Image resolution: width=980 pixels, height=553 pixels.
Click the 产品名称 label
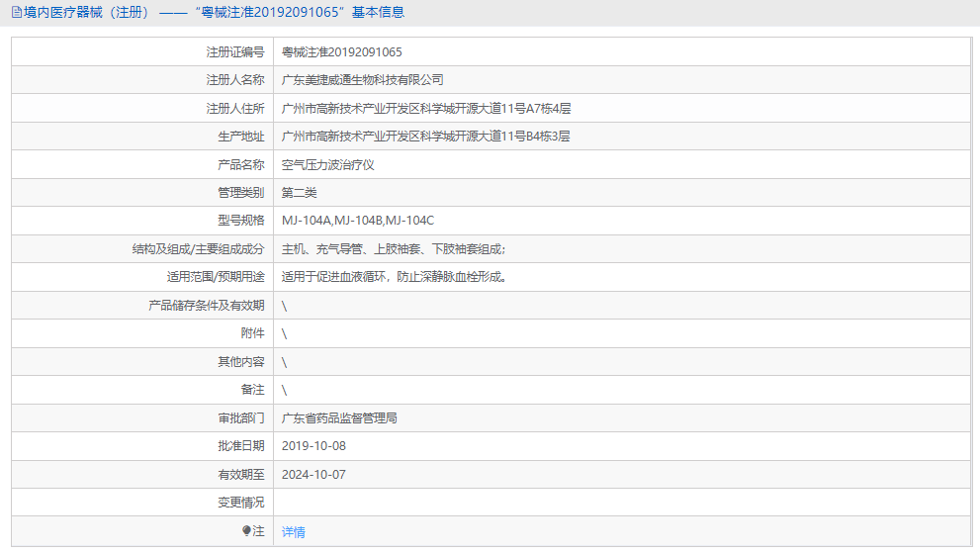point(240,164)
